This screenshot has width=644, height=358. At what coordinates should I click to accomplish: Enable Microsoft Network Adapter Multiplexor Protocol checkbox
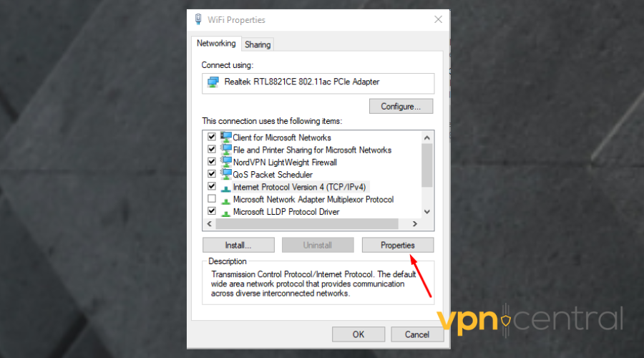pos(212,198)
